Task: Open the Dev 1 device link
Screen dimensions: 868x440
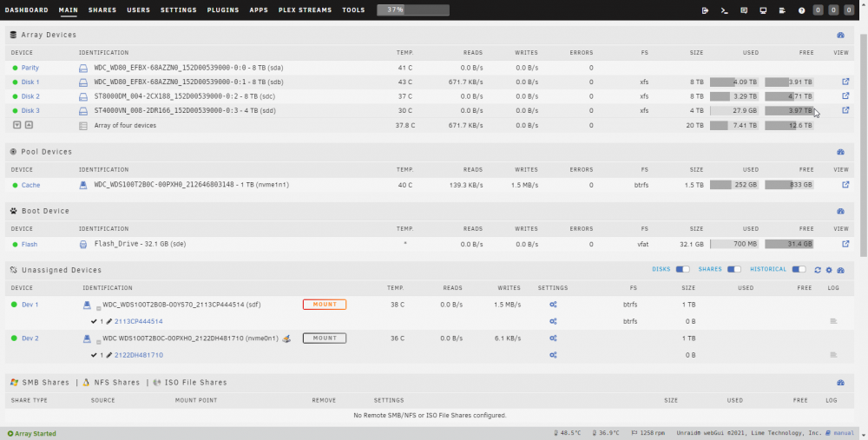Action: [x=30, y=305]
